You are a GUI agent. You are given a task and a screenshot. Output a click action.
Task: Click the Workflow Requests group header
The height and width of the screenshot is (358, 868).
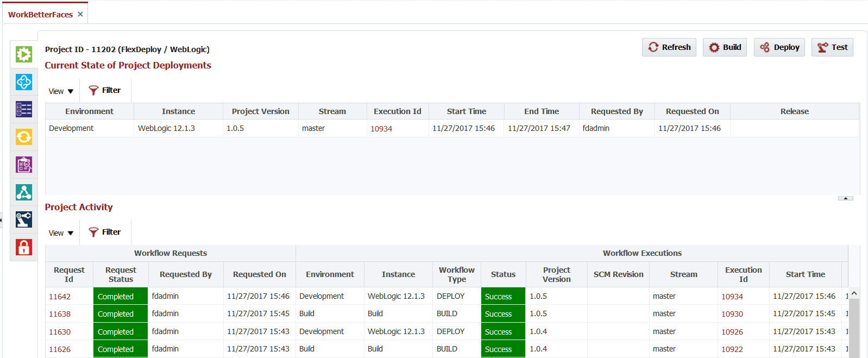tap(171, 253)
